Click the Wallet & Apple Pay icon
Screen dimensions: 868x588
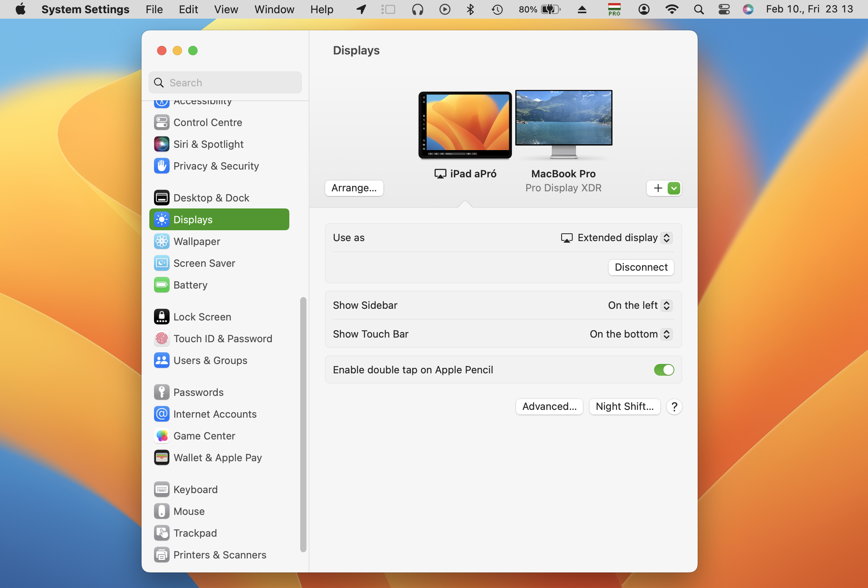[x=161, y=458]
